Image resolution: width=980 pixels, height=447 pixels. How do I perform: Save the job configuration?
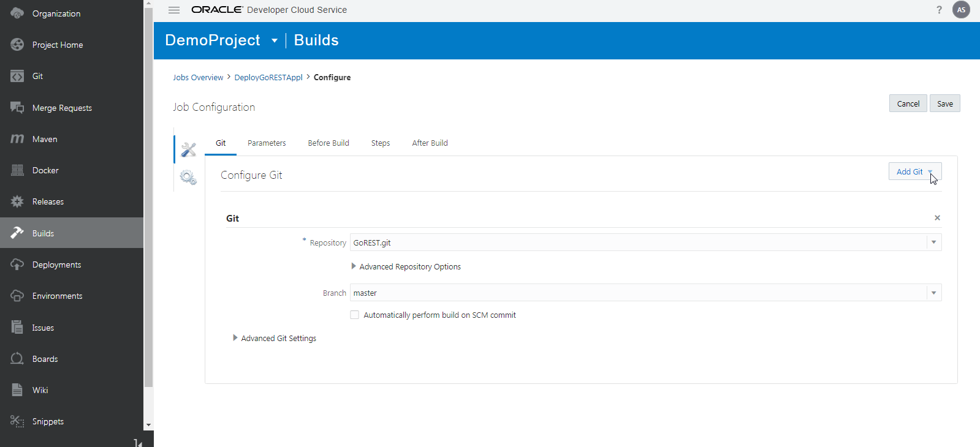(x=945, y=103)
